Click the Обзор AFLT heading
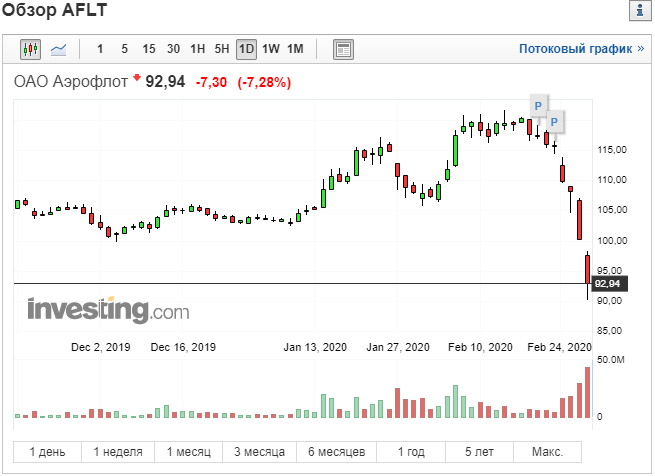655x476 pixels. (54, 10)
